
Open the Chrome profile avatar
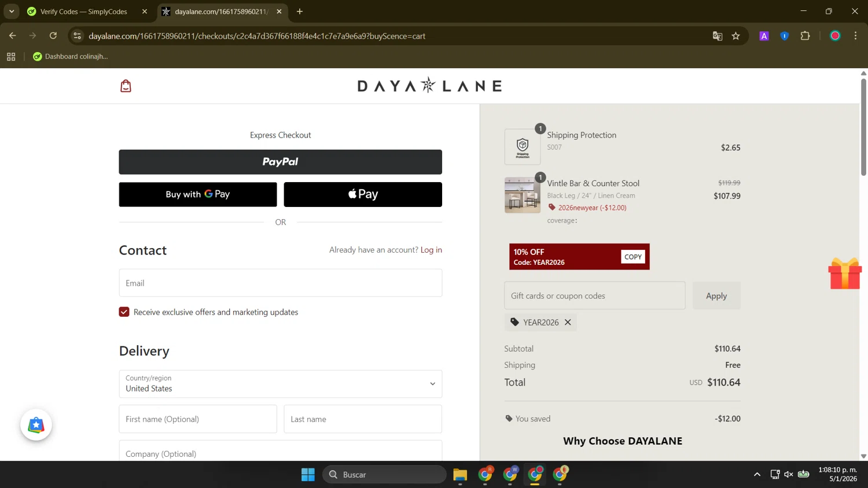click(835, 36)
